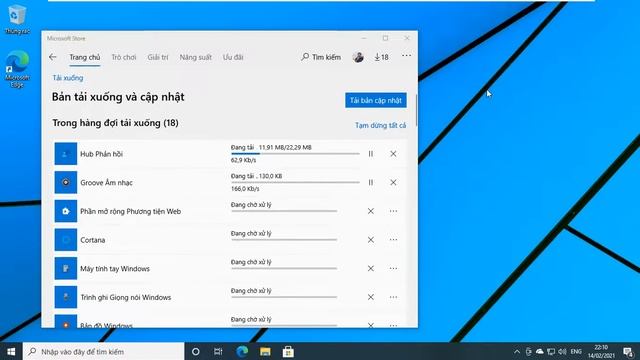Pause the Groove Âm nhạc download
This screenshot has height=360, width=640.
coord(371,182)
